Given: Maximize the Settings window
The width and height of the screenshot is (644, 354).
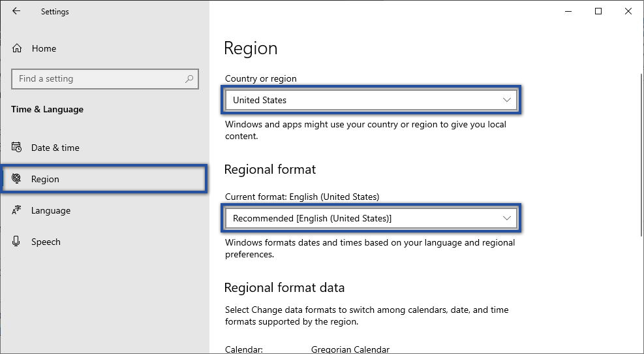Looking at the screenshot, I should pyautogui.click(x=598, y=11).
